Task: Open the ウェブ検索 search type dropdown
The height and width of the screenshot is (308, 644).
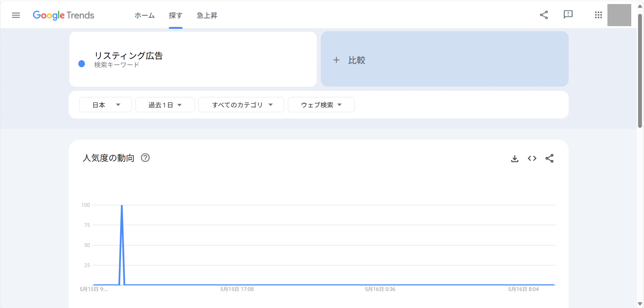Action: click(x=321, y=105)
